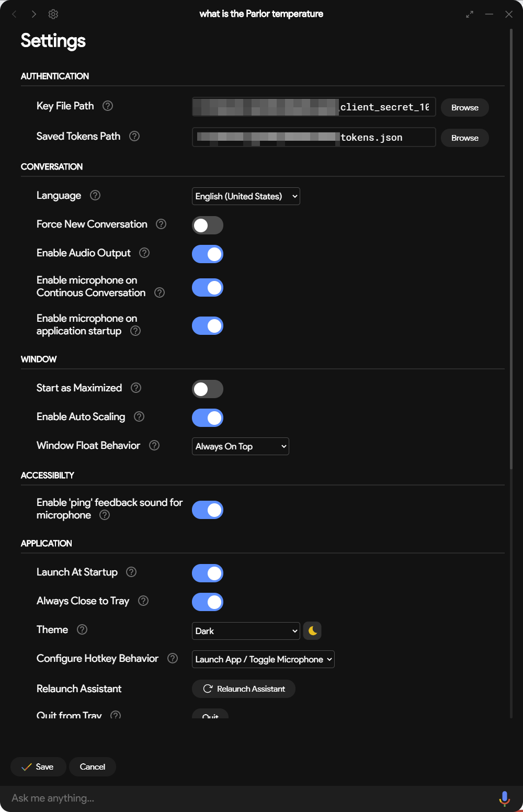Viewport: 523px width, 812px height.
Task: Enable the Force New Conversation toggle
Action: [x=208, y=225]
